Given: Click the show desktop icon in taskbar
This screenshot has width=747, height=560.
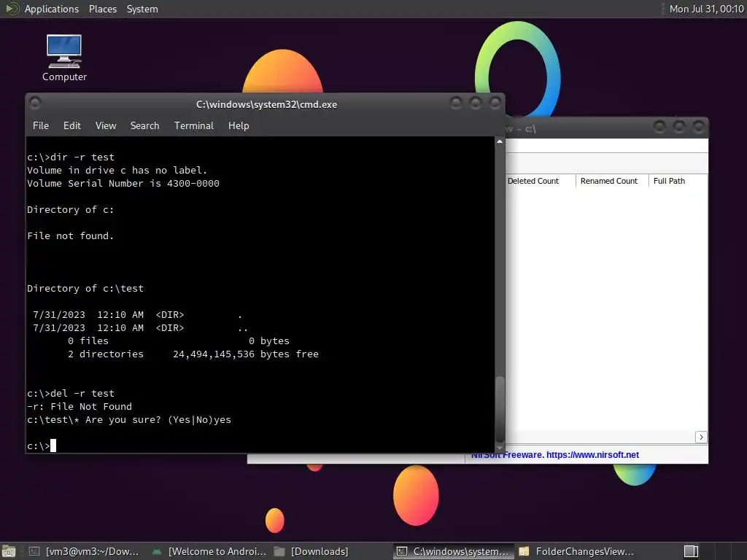Looking at the screenshot, I should (x=9, y=551).
